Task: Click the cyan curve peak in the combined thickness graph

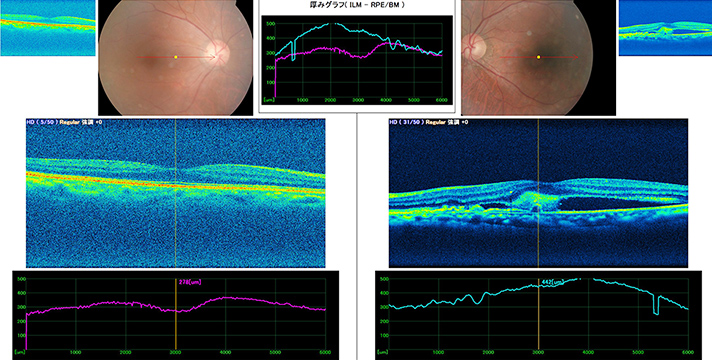Action: coord(331,24)
